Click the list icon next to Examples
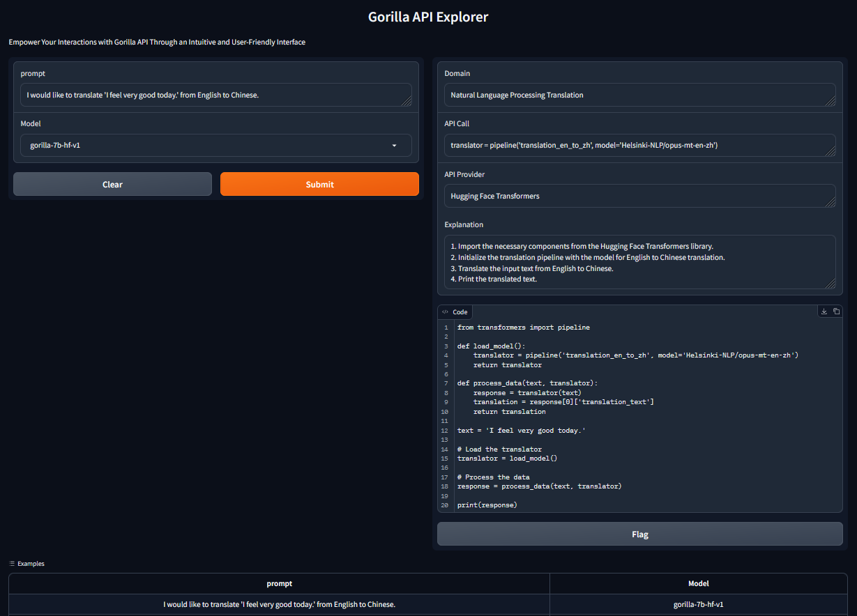This screenshot has width=857, height=616. (x=13, y=563)
